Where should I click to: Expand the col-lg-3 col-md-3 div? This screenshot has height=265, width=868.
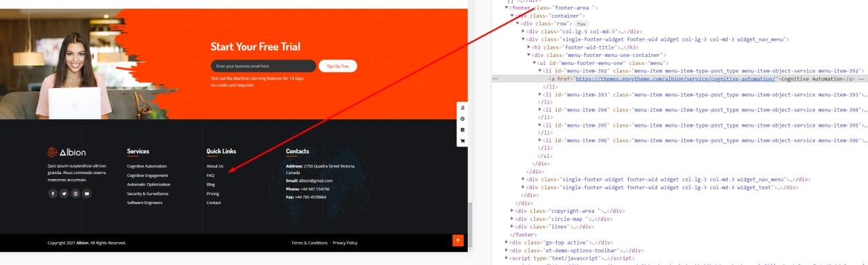pyautogui.click(x=523, y=31)
